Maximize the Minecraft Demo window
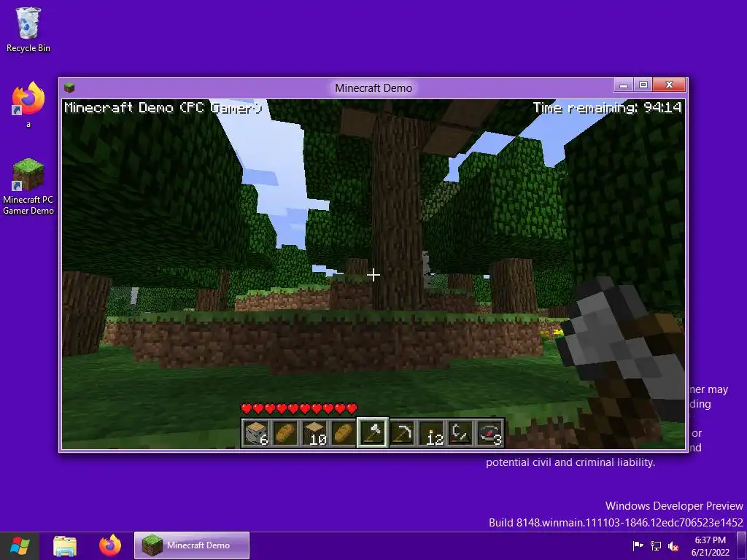The width and height of the screenshot is (747, 560). [643, 85]
